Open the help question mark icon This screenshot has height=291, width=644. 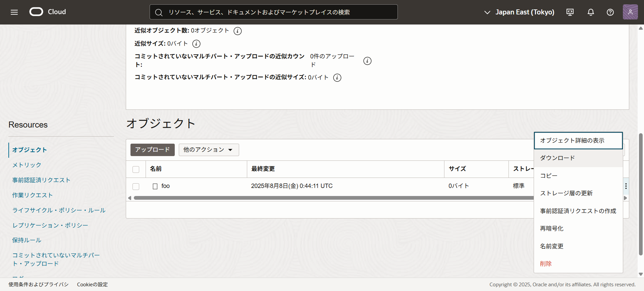610,12
